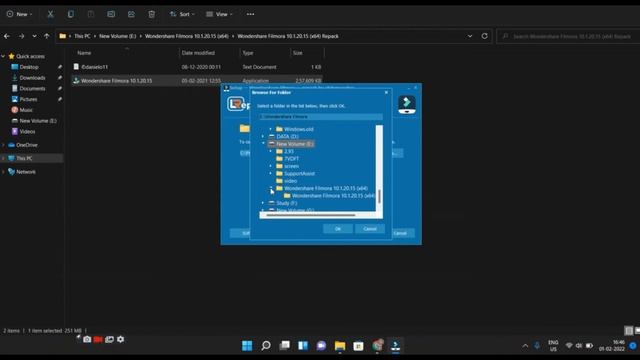Click Cancel in the Browse For Folder dialog
The image size is (640, 360).
[x=370, y=229]
